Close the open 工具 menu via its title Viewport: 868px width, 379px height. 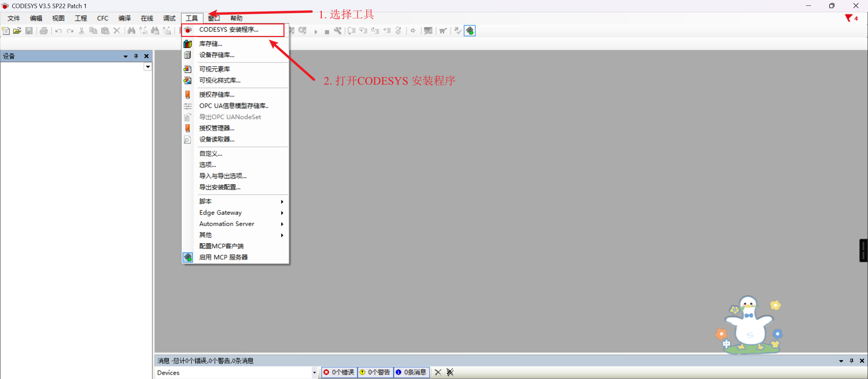pos(192,18)
